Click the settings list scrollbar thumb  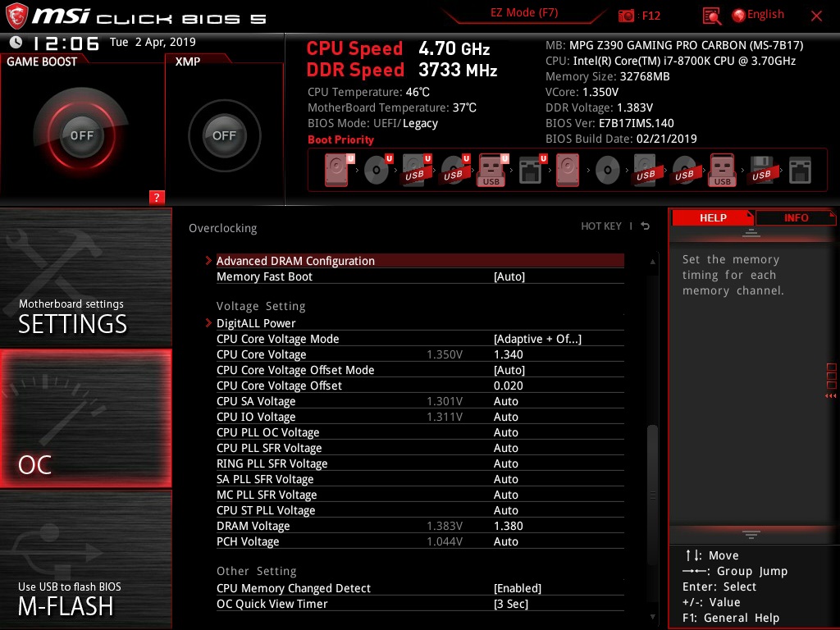pyautogui.click(x=652, y=493)
